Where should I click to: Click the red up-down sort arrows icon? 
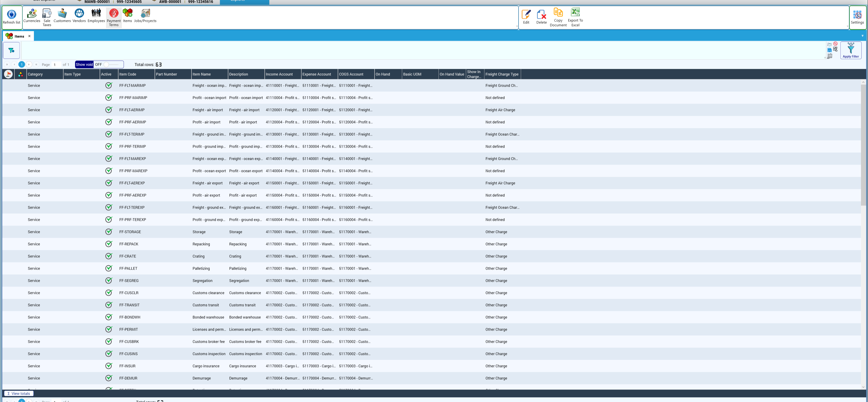(835, 44)
